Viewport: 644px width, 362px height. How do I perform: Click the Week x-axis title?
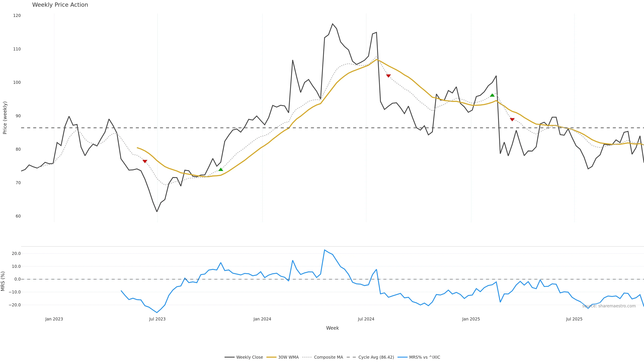point(332,328)
